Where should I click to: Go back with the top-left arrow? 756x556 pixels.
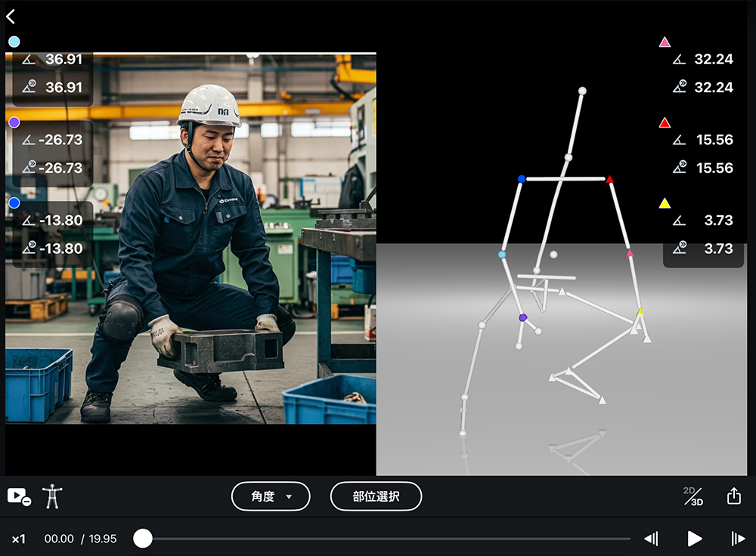(11, 17)
